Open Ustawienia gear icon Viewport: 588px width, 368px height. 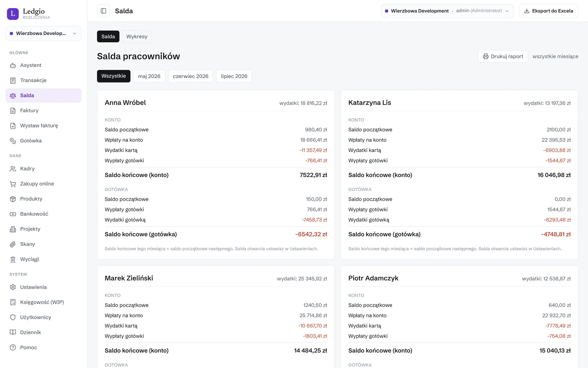click(13, 287)
